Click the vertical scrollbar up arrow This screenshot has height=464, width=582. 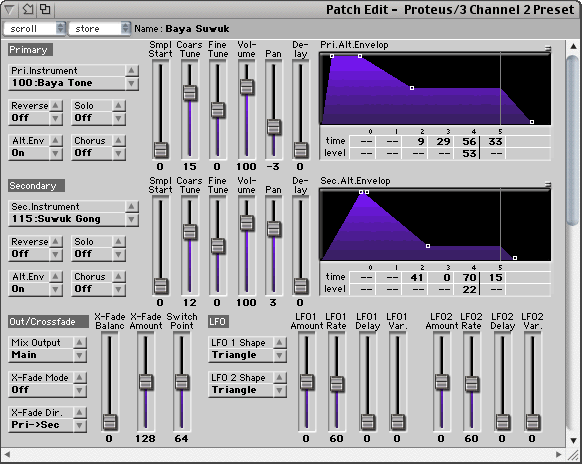coord(573,46)
